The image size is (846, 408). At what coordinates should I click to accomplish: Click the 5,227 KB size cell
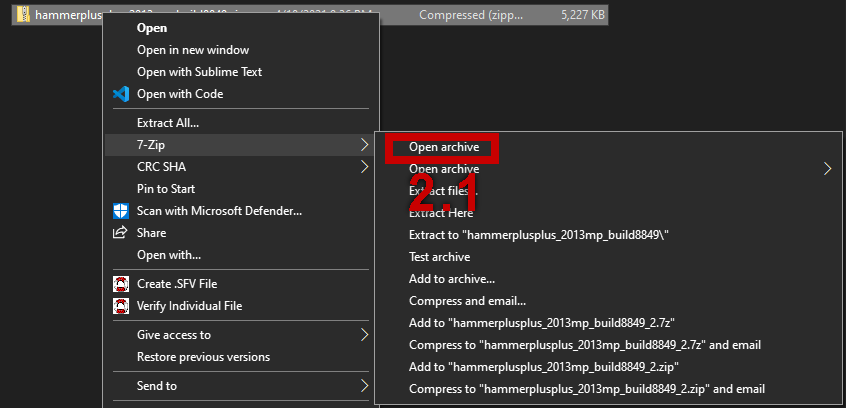[x=583, y=15]
